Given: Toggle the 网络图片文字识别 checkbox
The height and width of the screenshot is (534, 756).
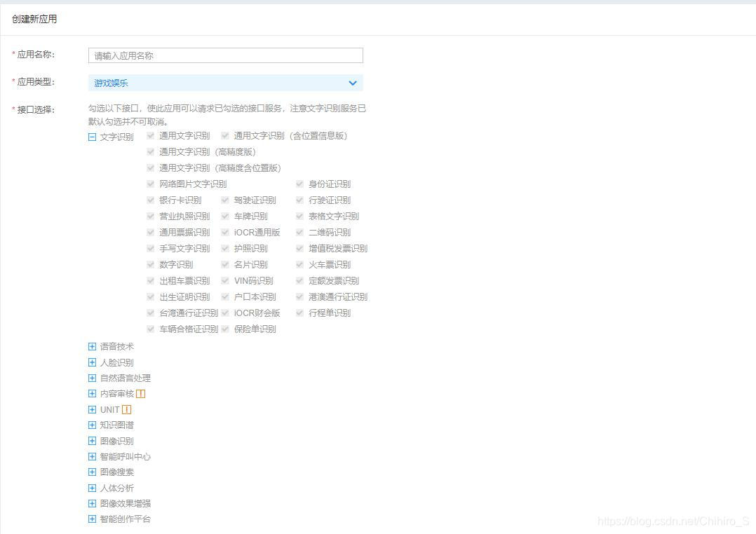Looking at the screenshot, I should (x=150, y=184).
